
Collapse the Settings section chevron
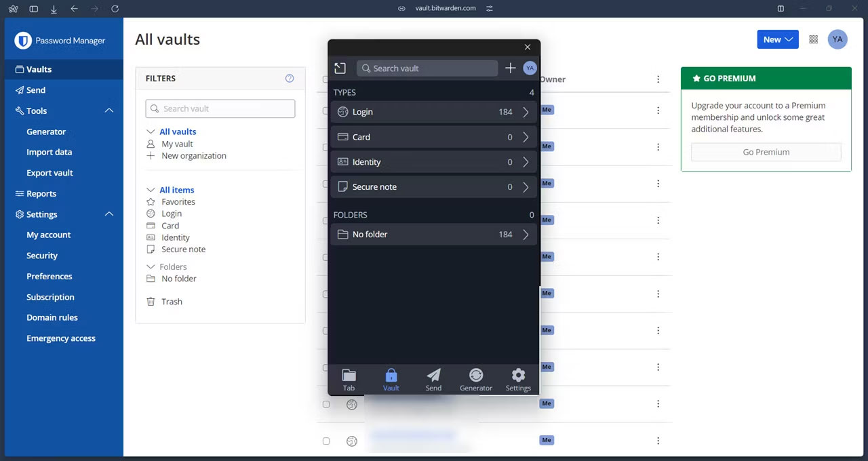109,214
